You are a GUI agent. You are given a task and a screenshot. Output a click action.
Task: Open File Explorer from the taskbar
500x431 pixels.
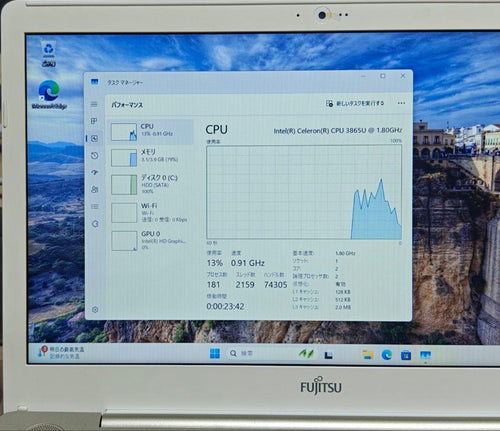[x=367, y=355]
